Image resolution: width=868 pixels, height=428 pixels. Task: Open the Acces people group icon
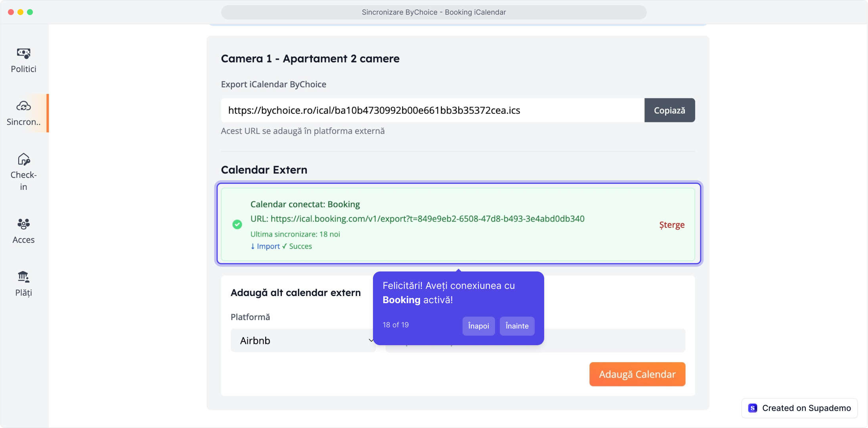pyautogui.click(x=23, y=224)
